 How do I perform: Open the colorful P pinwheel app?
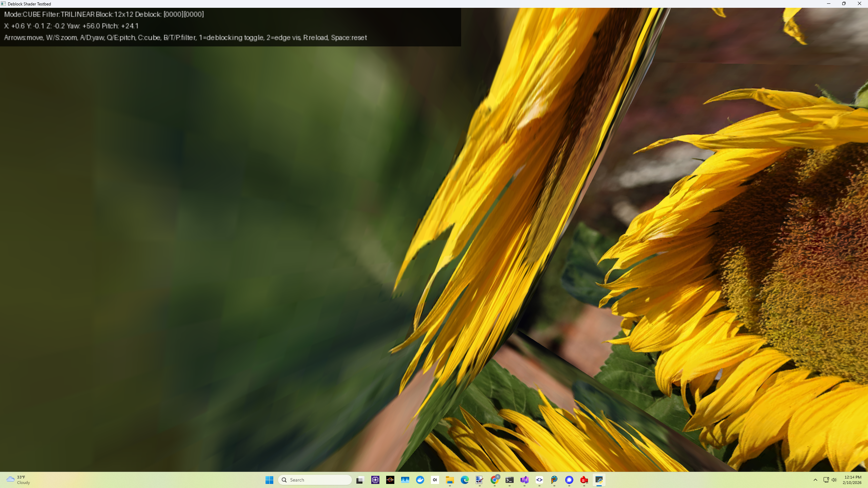[x=554, y=480]
